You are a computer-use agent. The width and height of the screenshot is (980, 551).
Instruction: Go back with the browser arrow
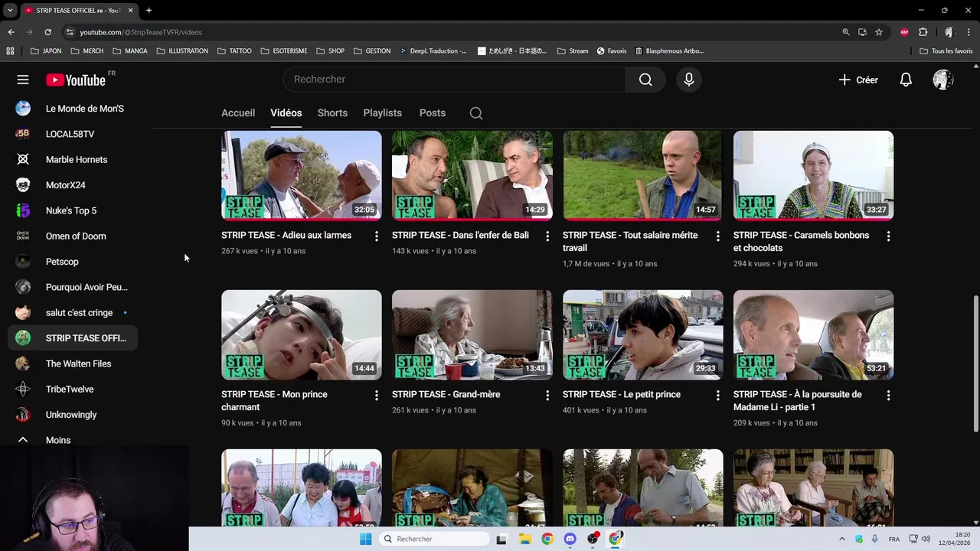pyautogui.click(x=11, y=32)
